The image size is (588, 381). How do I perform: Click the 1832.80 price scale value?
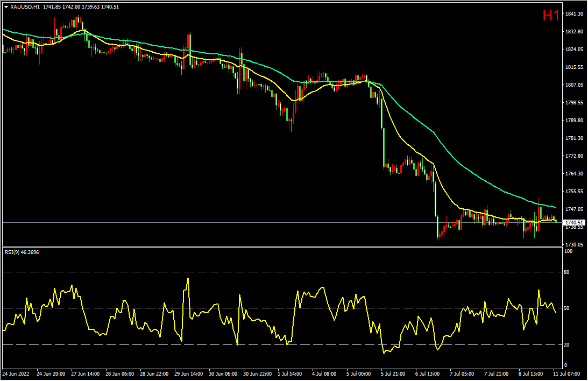(x=574, y=32)
